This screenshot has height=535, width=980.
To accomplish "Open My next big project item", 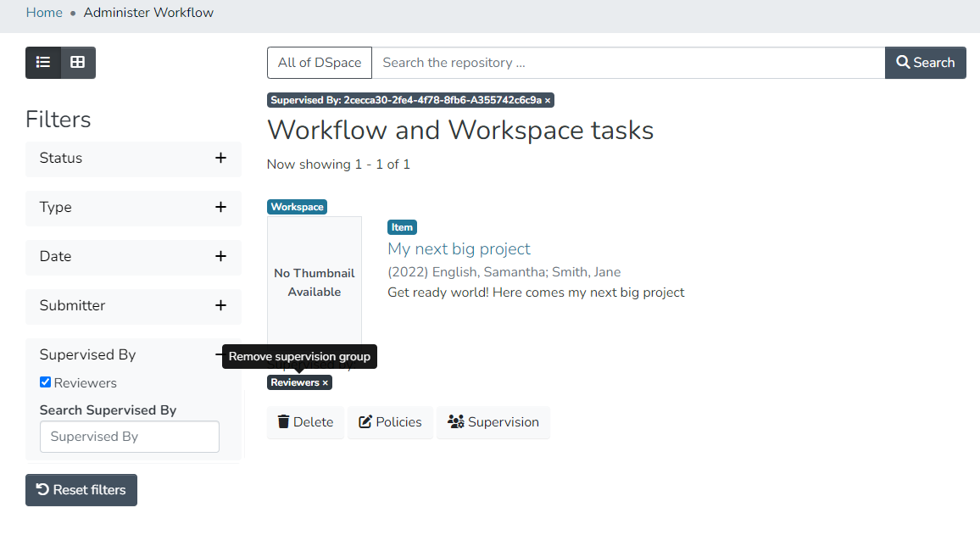I will [459, 248].
